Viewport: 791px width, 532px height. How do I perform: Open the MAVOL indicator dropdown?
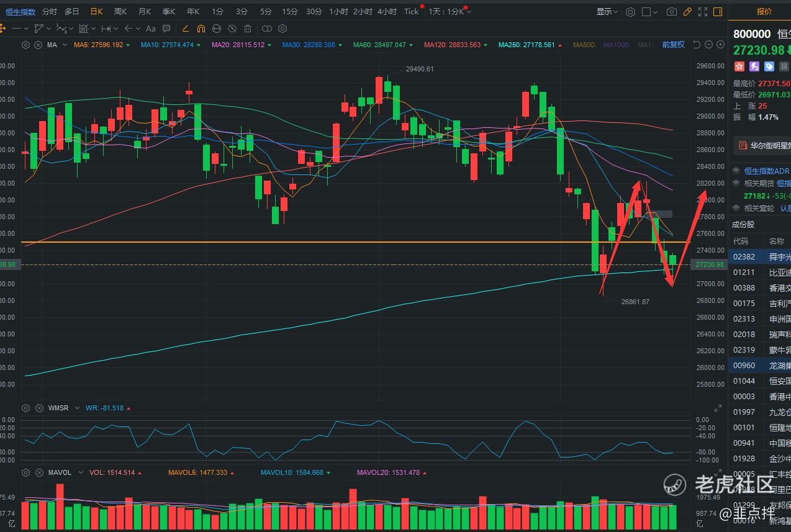click(79, 472)
